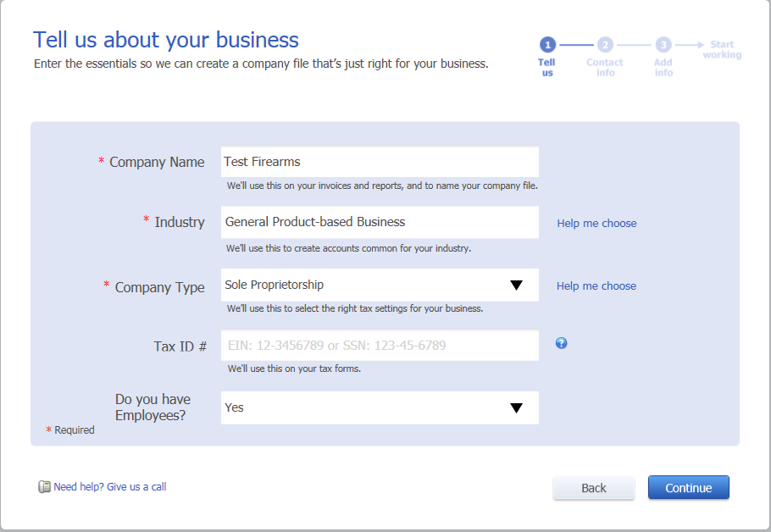Viewport: 771px width, 532px height.
Task: Open Help me choose link for Industry
Action: tap(596, 224)
